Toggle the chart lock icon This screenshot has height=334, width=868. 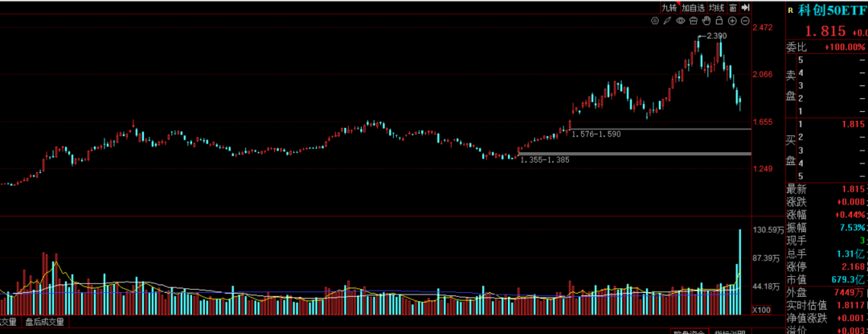coord(719,21)
